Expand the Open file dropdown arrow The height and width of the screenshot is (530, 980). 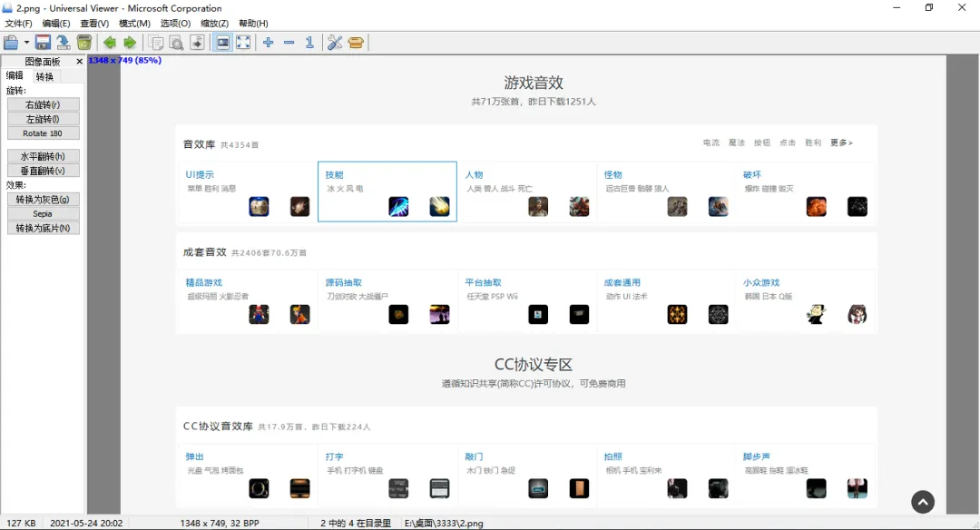26,43
